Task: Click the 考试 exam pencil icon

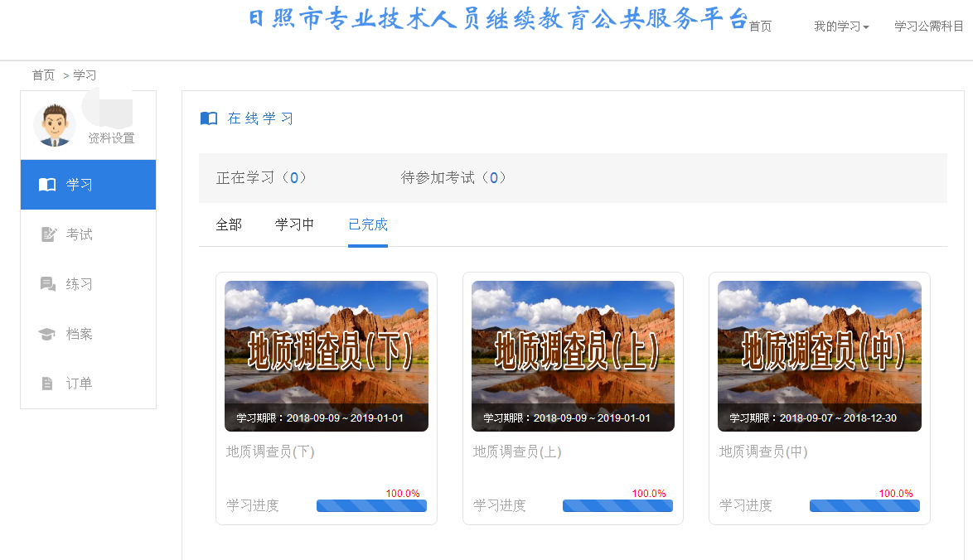Action: 48,234
